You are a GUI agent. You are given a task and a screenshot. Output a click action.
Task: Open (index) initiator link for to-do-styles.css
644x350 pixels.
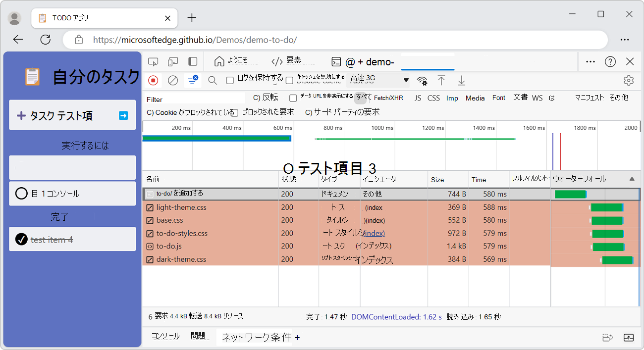pos(374,233)
